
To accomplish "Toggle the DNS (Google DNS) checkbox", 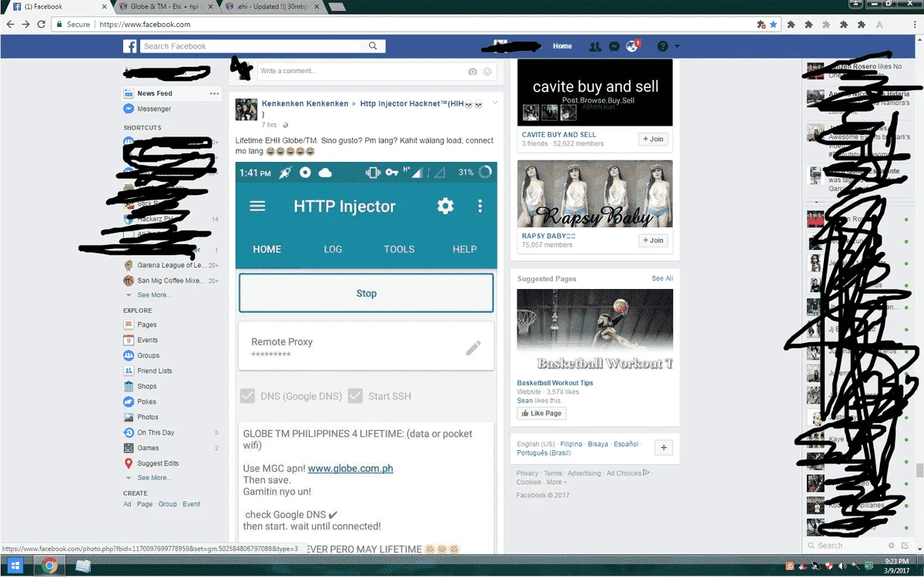I will 247,396.
